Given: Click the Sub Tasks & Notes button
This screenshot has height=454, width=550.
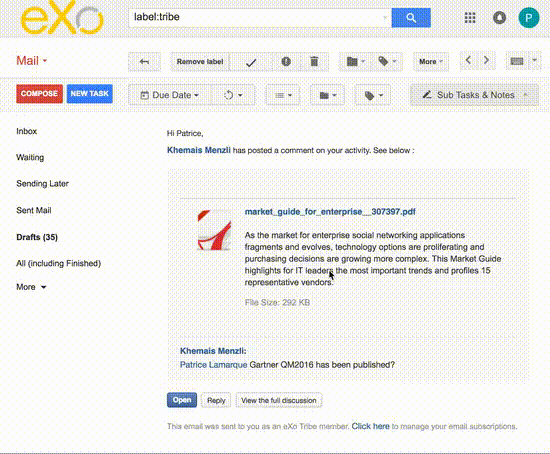Looking at the screenshot, I should point(474,95).
